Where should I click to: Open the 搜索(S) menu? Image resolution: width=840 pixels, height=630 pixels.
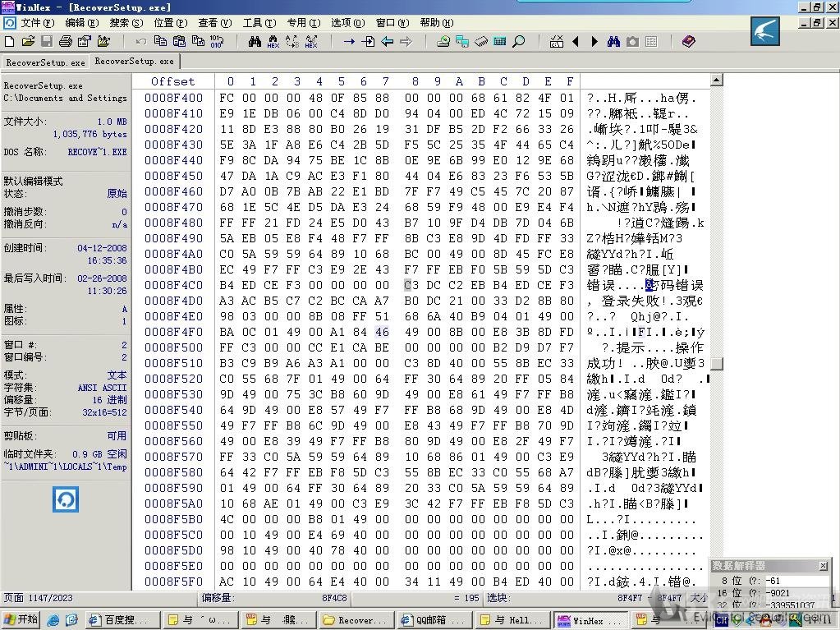[x=126, y=23]
